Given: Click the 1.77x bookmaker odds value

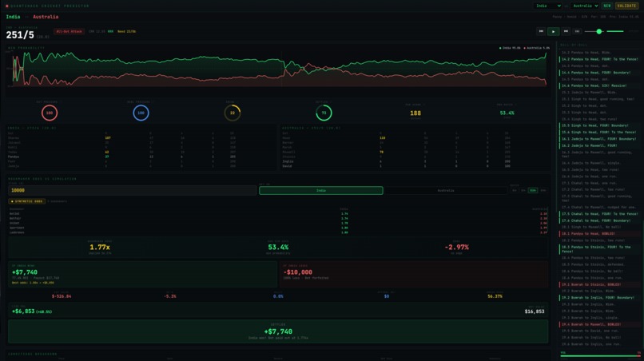Looking at the screenshot, I should tap(100, 248).
